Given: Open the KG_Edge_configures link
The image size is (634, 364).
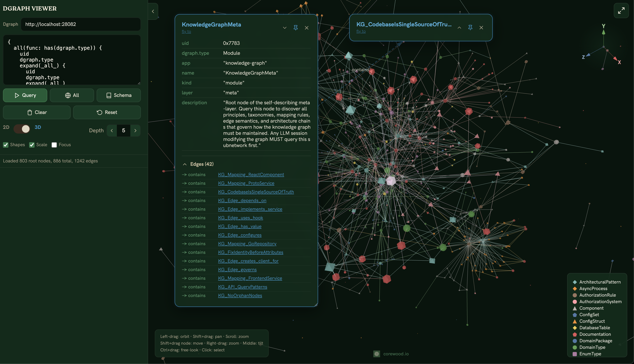Looking at the screenshot, I should point(240,235).
